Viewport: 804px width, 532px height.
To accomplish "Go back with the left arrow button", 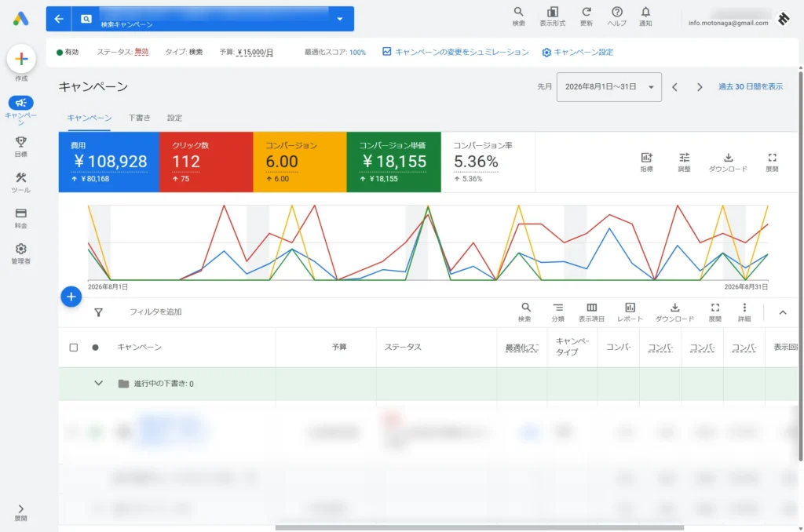I will click(59, 19).
